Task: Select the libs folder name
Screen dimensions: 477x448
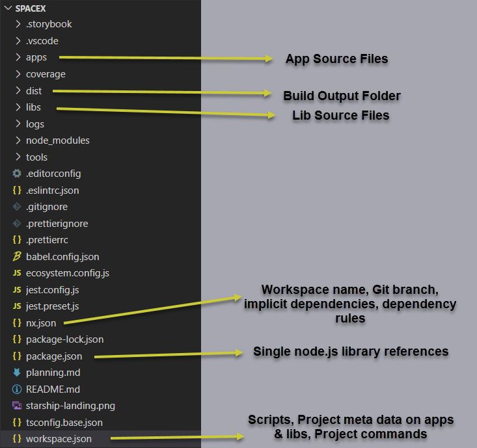Action: pos(33,107)
